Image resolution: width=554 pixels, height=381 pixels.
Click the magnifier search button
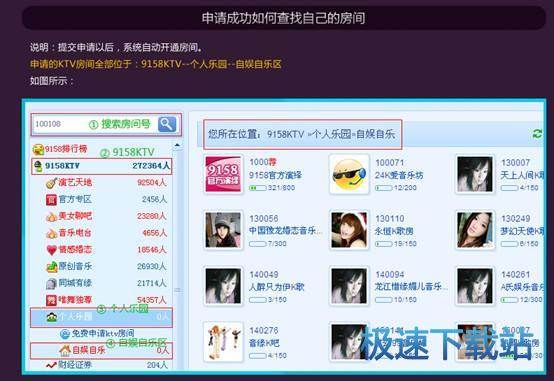pyautogui.click(x=167, y=124)
